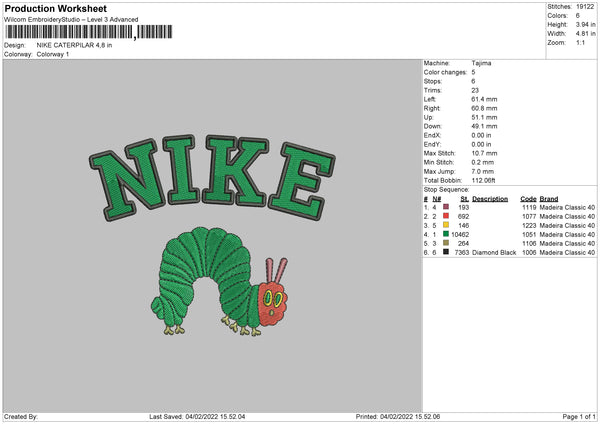Viewport: 600px width, 424px height.
Task: Click the 'N#' column header
Action: point(437,199)
